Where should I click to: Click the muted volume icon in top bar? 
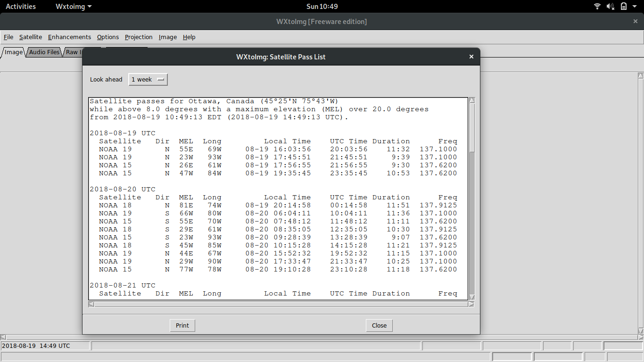point(611,7)
